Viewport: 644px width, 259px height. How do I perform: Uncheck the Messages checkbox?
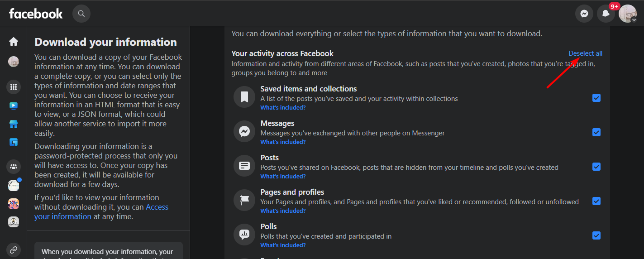[x=596, y=132]
